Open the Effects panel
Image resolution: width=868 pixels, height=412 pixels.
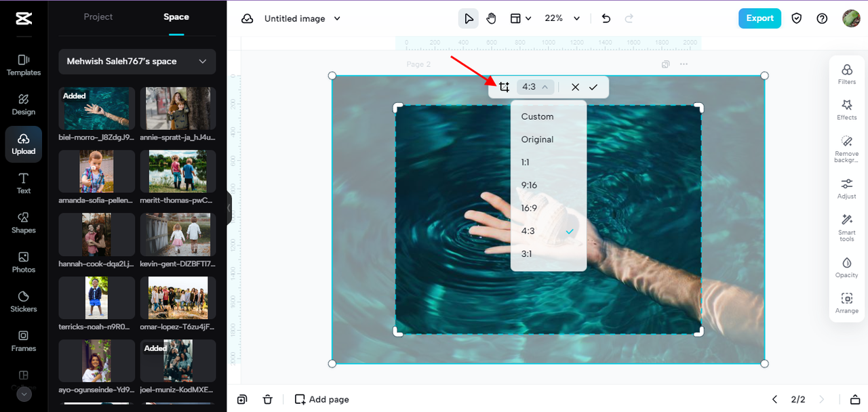click(847, 110)
